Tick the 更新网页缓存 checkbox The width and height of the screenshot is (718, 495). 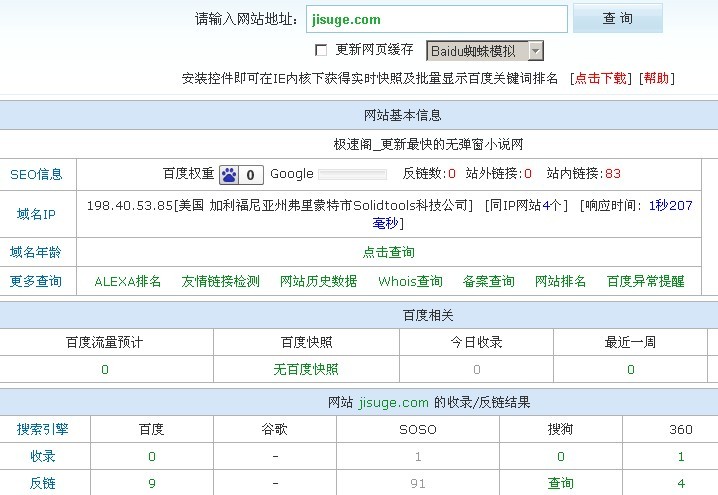(x=321, y=50)
